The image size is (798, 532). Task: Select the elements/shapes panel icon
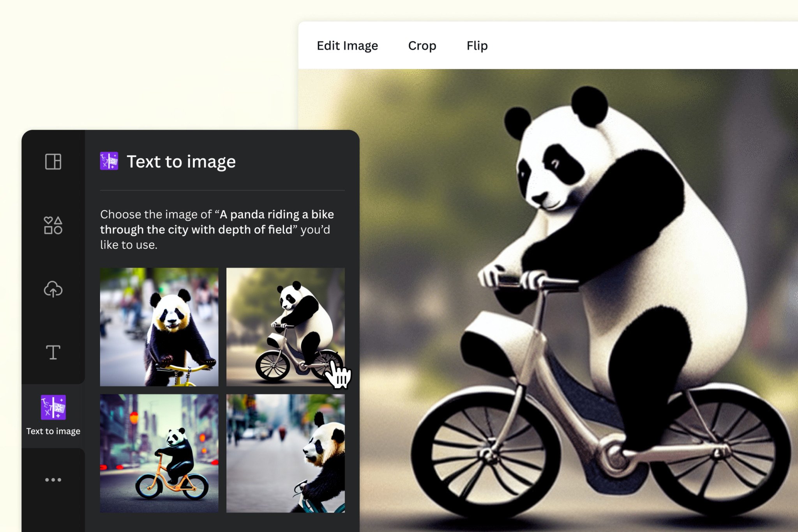53,226
